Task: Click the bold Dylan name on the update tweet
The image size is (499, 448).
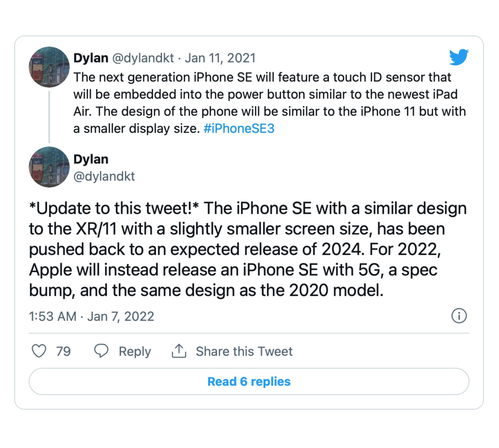Action: (91, 159)
